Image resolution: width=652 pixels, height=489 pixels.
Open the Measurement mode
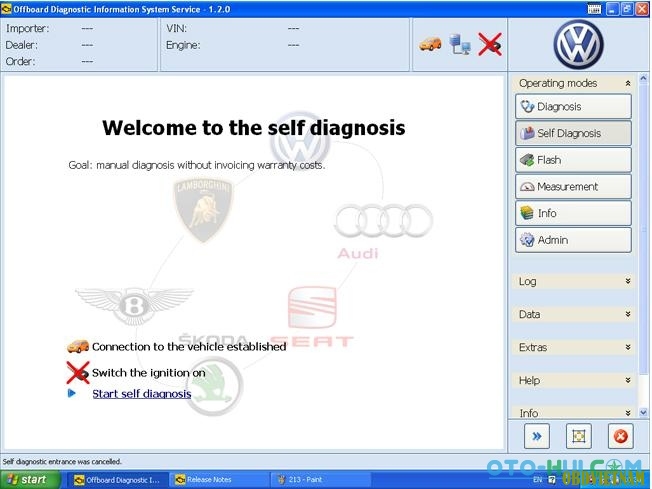pos(573,186)
